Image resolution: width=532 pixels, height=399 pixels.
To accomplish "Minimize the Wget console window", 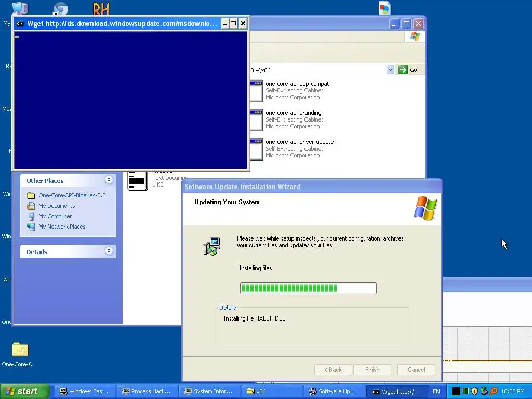I will click(225, 23).
